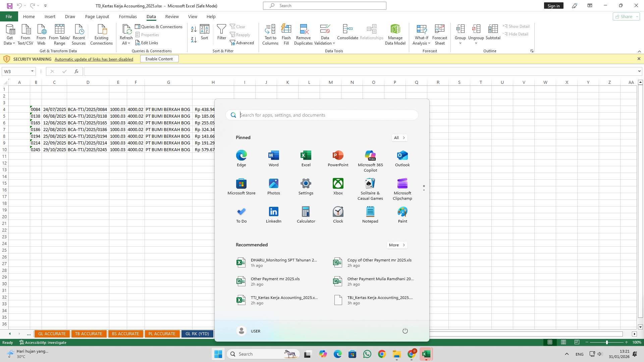This screenshot has height=362, width=644.
Task: Select the Flash Fill tool
Action: (286, 34)
